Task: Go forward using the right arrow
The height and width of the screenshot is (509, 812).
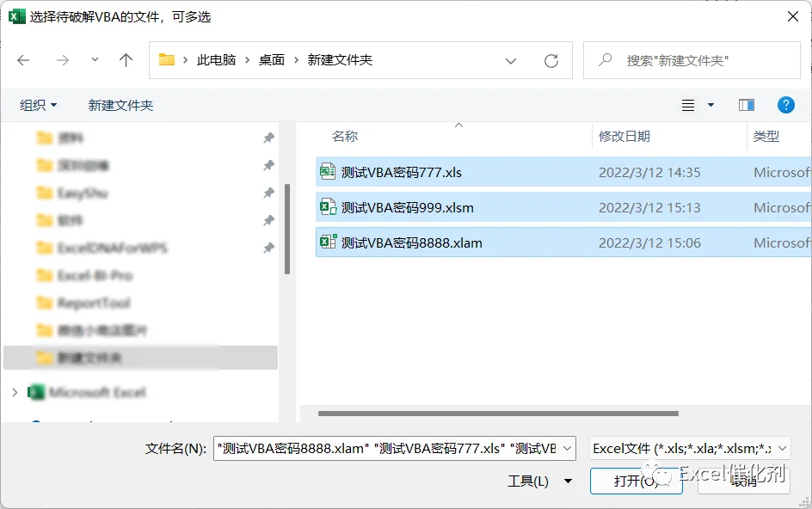Action: click(63, 60)
